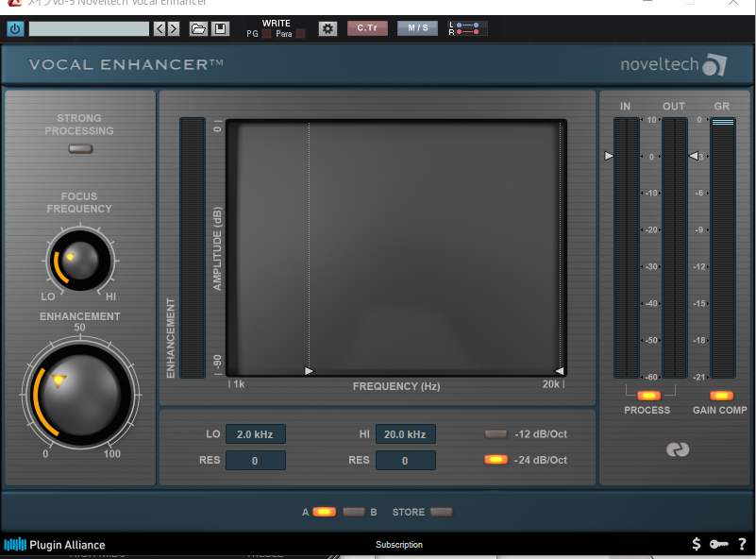Toggle the GAIN COMP button
The height and width of the screenshot is (559, 756).
[722, 396]
